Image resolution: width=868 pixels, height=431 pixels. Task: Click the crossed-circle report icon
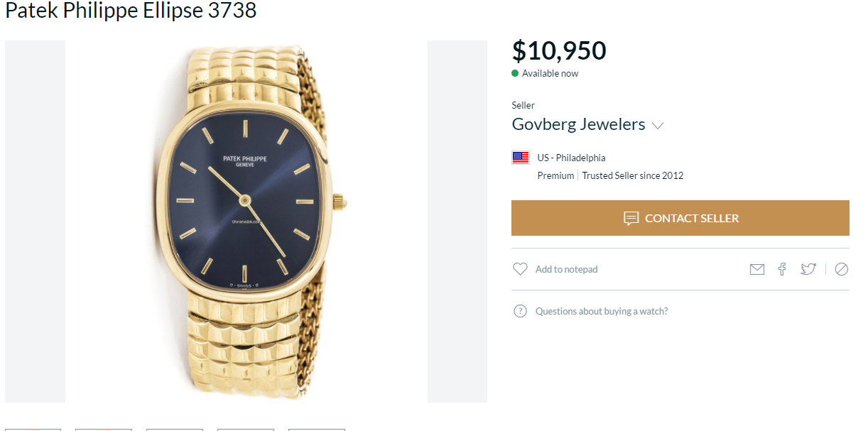(x=842, y=269)
